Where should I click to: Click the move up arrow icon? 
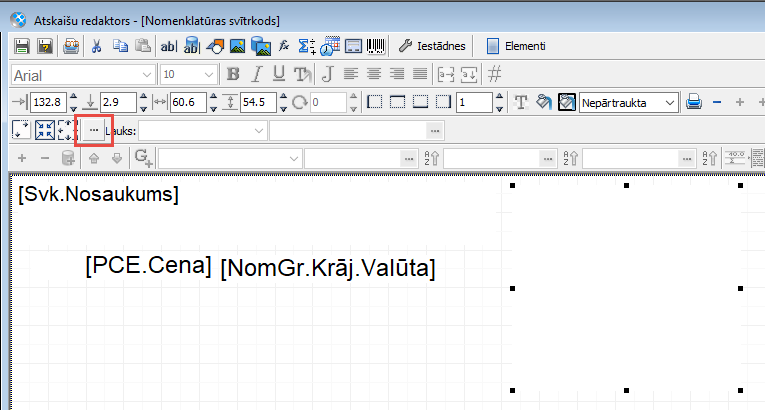point(94,159)
